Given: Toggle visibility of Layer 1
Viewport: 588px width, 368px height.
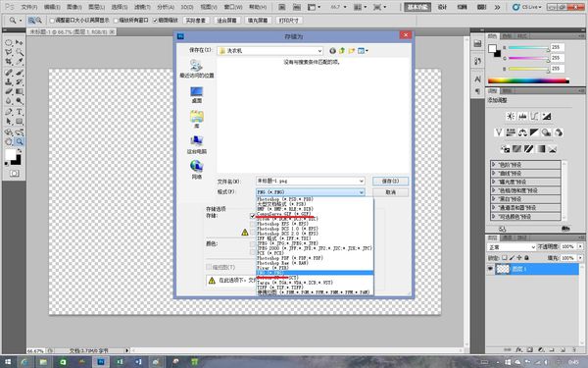Looking at the screenshot, I should click(x=490, y=269).
